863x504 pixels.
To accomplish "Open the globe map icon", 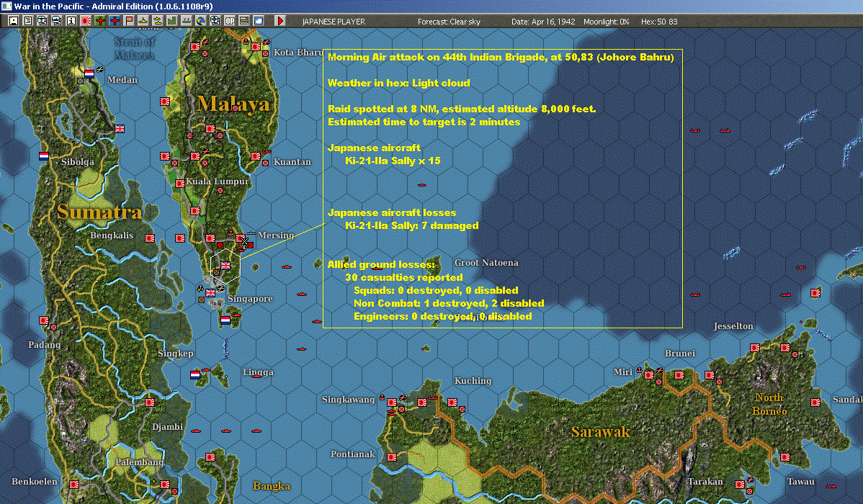I will (x=201, y=21).
